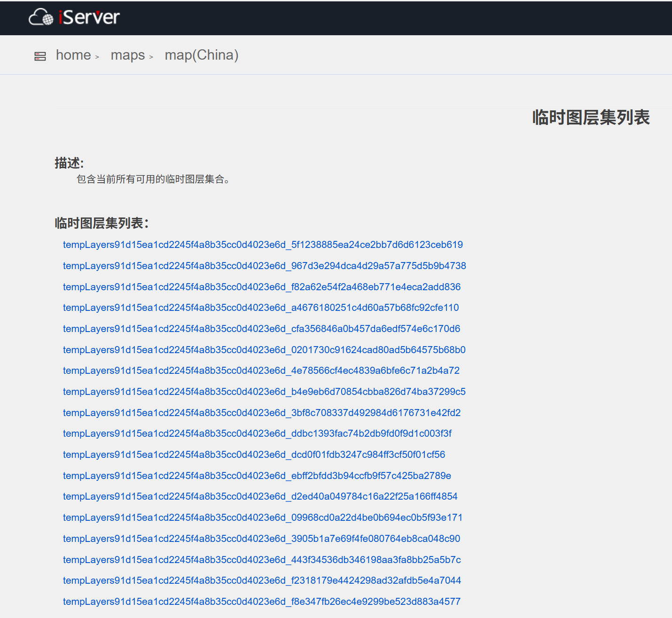Open the maps breadcrumb link
672x618 pixels.
(128, 55)
